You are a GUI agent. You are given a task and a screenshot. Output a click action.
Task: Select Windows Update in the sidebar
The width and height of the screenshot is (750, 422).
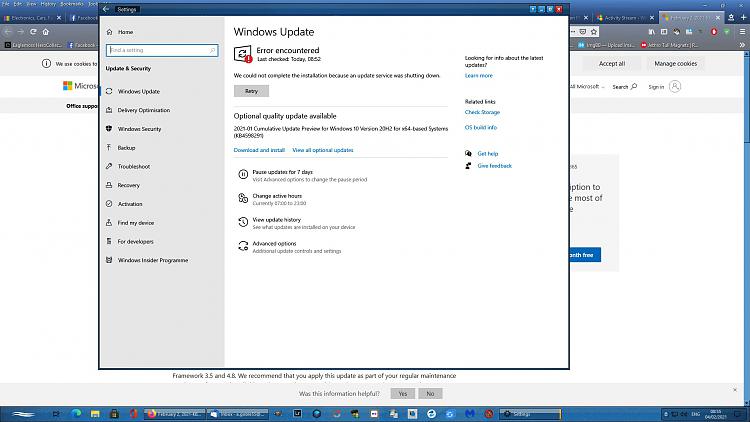[139, 91]
